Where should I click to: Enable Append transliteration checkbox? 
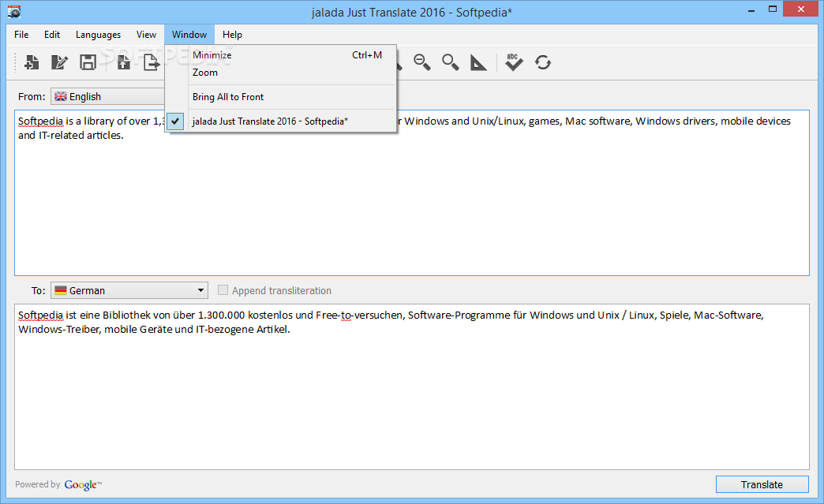[223, 290]
